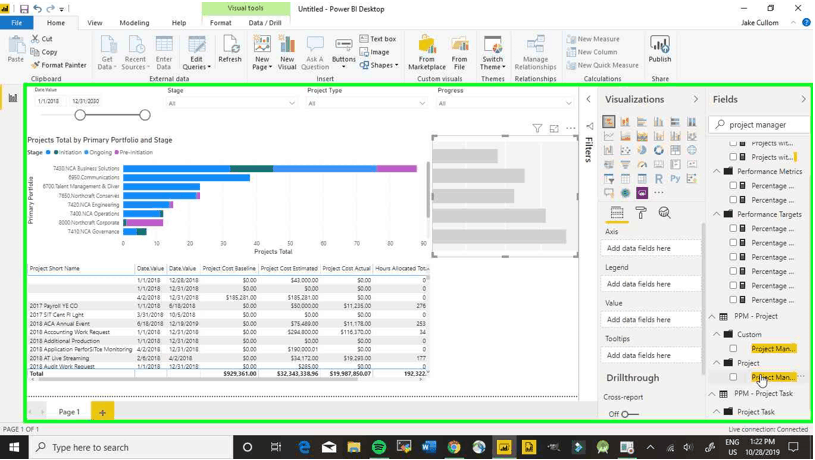Choose the donut chart visualization
815x460 pixels.
pos(659,150)
